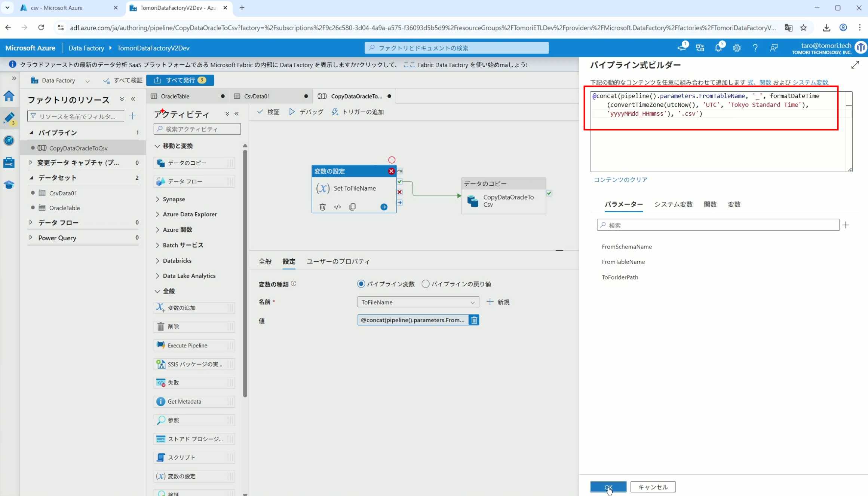Image resolution: width=868 pixels, height=496 pixels.
Task: Clone the Set ToFileName activity
Action: [x=352, y=207]
